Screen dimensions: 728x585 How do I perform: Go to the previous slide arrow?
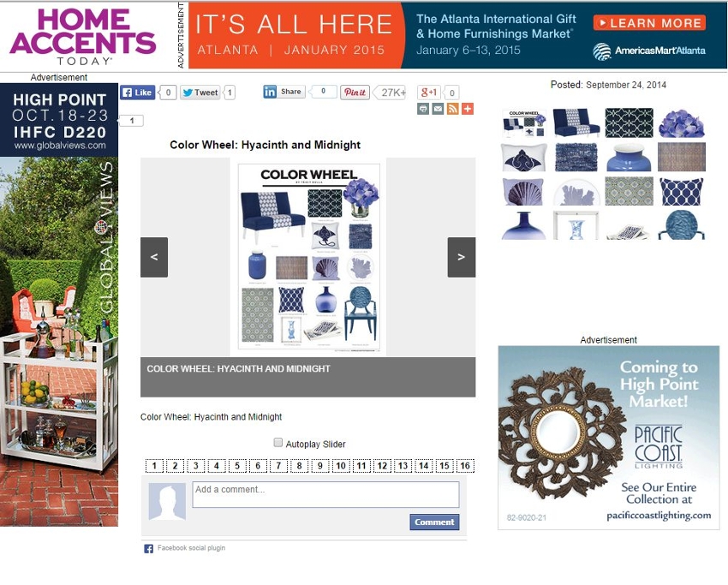tap(154, 257)
